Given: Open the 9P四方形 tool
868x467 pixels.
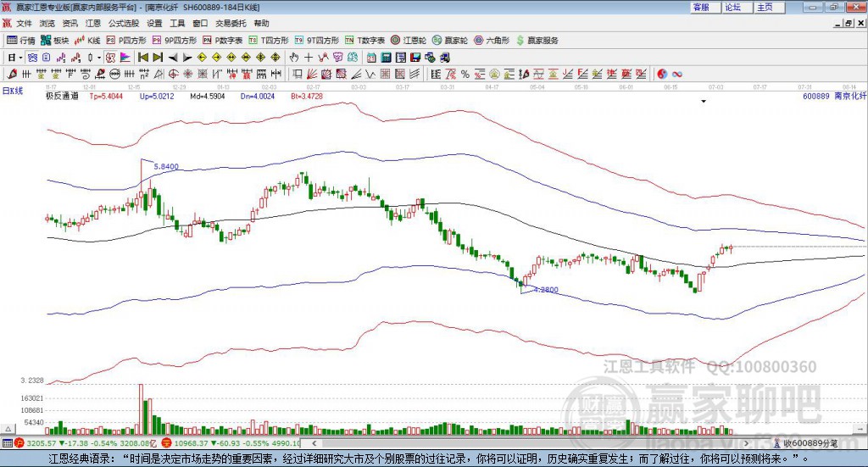Looking at the screenshot, I should (175, 41).
